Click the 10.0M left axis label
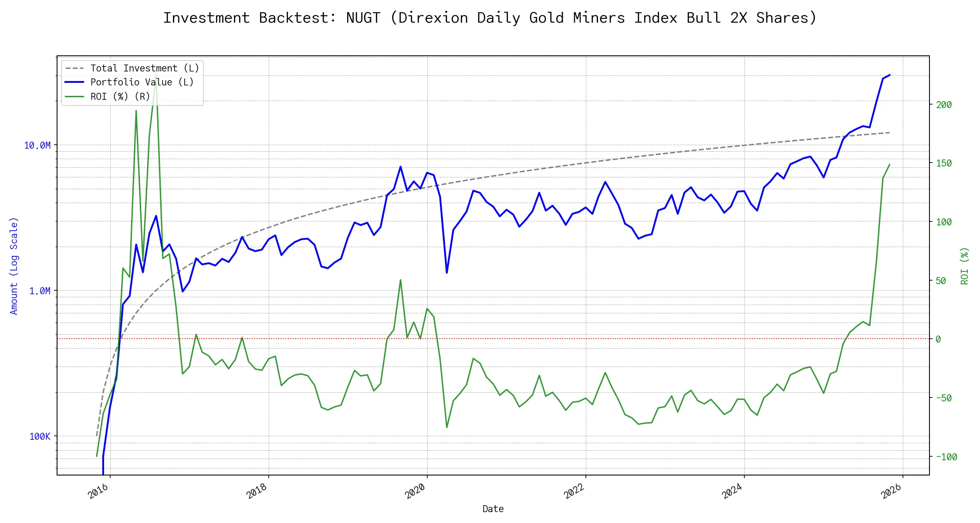Viewport: 980px width, 523px height. [x=37, y=146]
